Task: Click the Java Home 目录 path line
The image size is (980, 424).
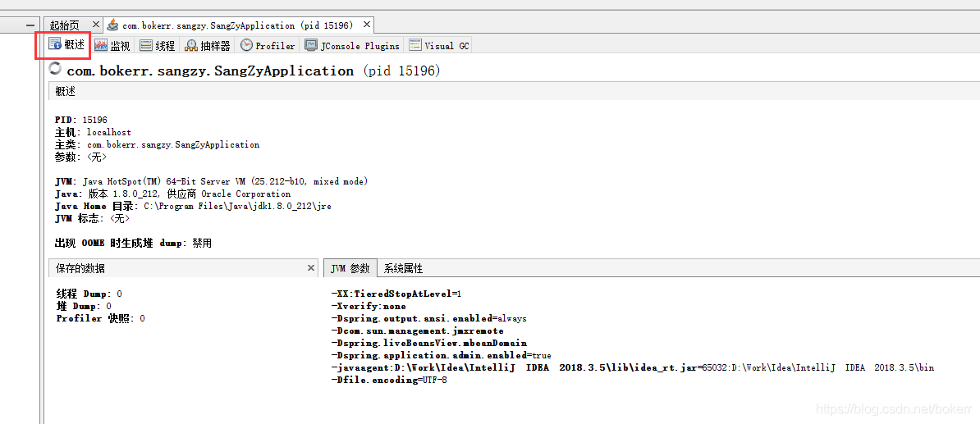Action: coord(193,206)
